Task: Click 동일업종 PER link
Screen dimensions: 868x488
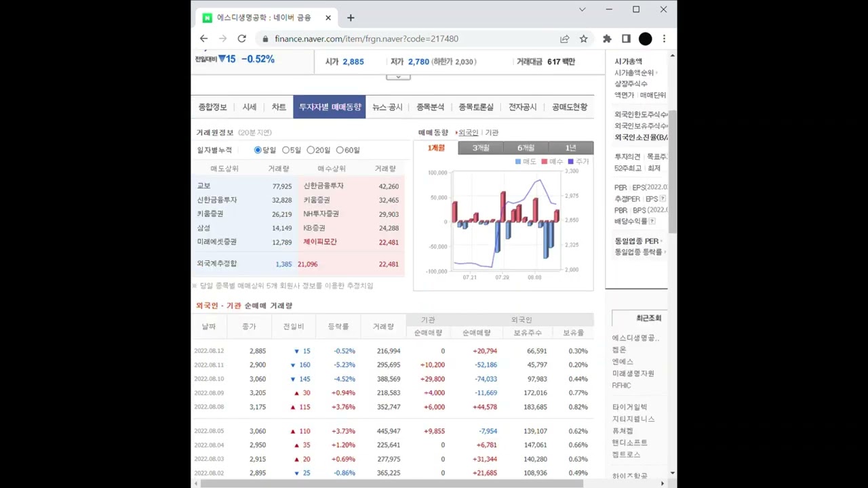Action: tap(636, 241)
